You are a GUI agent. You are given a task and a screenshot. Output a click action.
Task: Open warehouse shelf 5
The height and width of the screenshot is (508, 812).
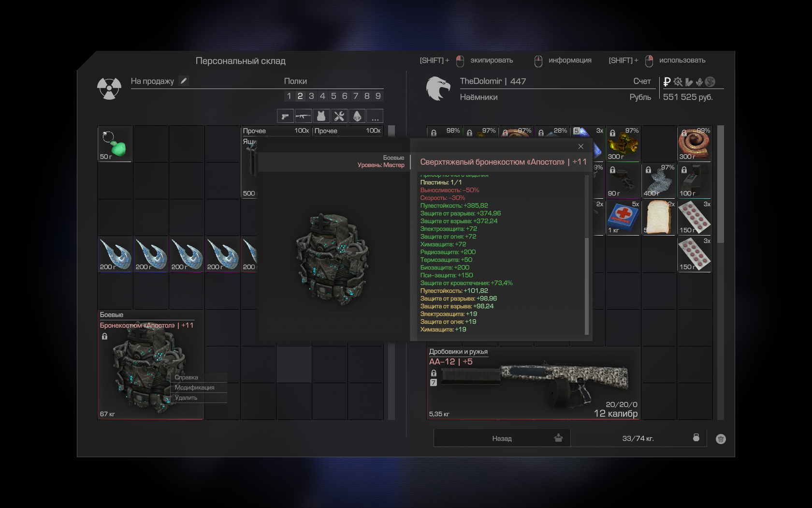333,96
